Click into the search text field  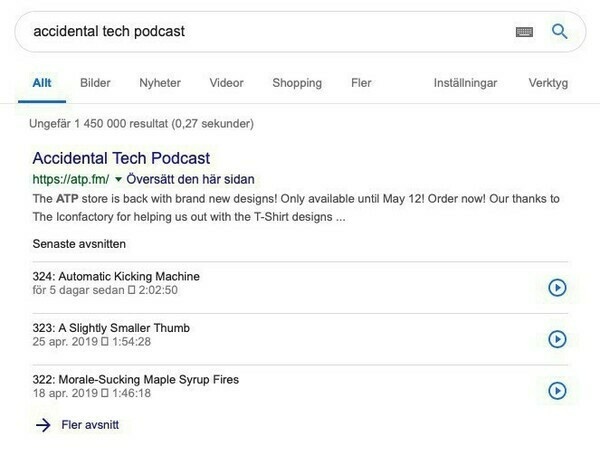click(x=260, y=31)
